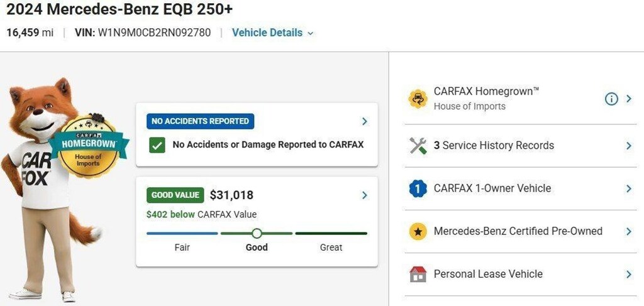The height and width of the screenshot is (306, 644).
Task: Open the 3 Service History Records row chevron
Action: click(628, 146)
